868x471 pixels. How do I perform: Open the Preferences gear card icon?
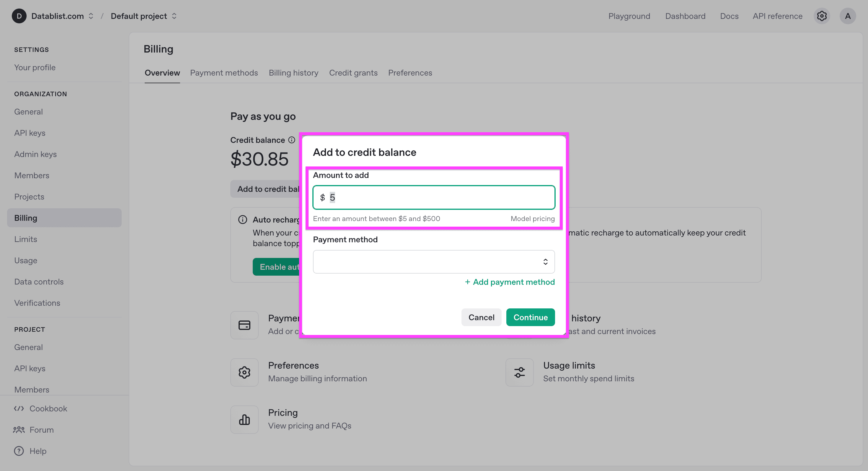[x=244, y=372]
